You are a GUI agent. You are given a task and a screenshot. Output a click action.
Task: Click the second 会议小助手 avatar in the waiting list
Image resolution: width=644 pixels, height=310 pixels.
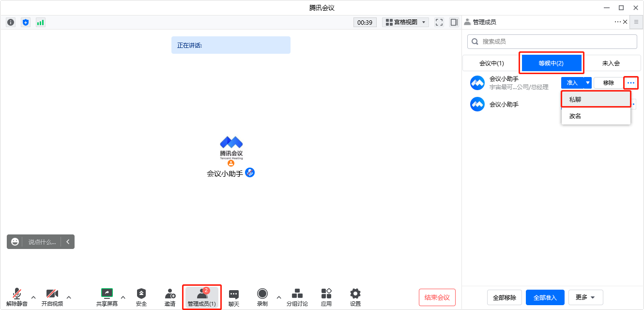[477, 104]
